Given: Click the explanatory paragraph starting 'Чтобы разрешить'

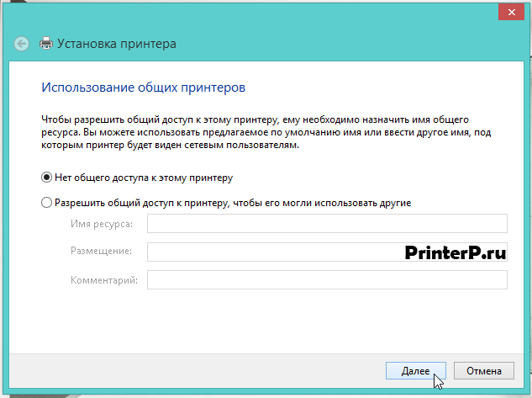Looking at the screenshot, I should point(266,132).
